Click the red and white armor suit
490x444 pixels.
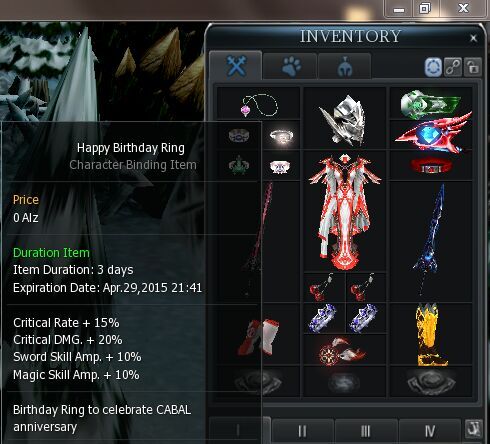(x=345, y=211)
